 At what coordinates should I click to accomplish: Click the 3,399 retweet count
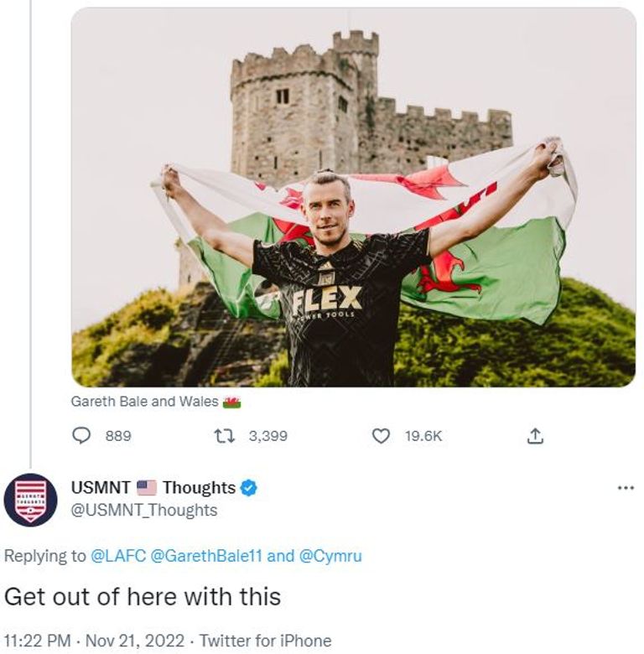268,436
